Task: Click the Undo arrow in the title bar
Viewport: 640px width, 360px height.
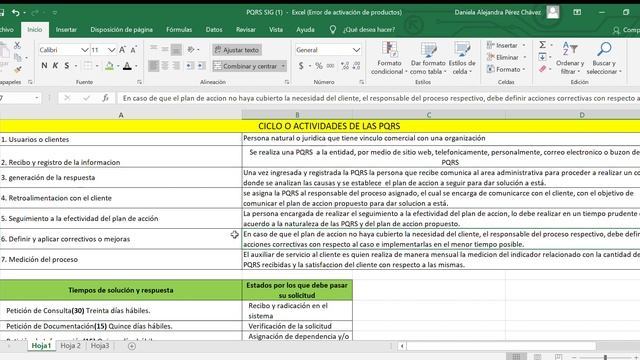Action: pos(16,13)
